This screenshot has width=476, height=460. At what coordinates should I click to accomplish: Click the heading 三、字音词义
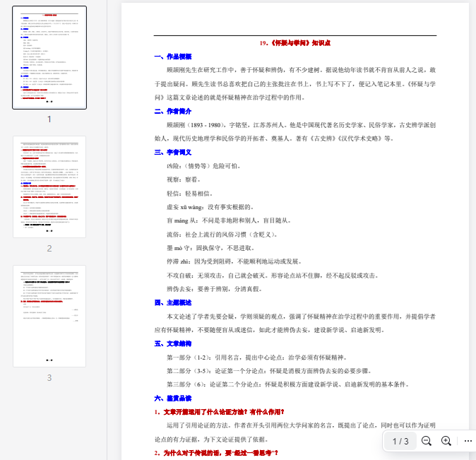(x=173, y=152)
